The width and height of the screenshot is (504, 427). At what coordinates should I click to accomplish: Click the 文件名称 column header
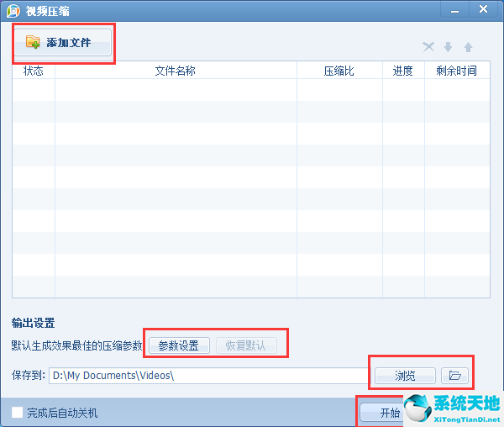pos(176,70)
